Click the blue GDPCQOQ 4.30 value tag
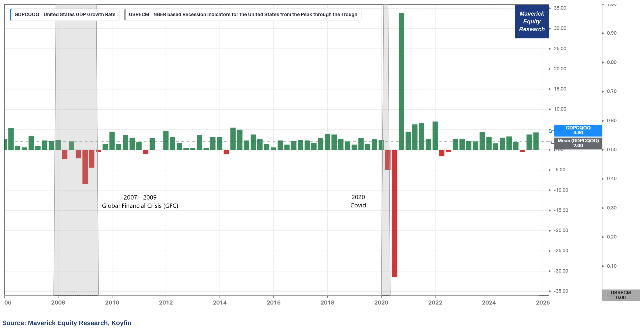 pos(578,130)
